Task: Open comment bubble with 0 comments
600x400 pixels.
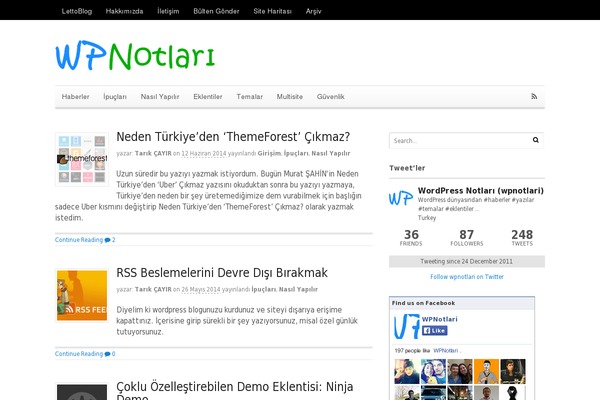Action: pyautogui.click(x=110, y=354)
